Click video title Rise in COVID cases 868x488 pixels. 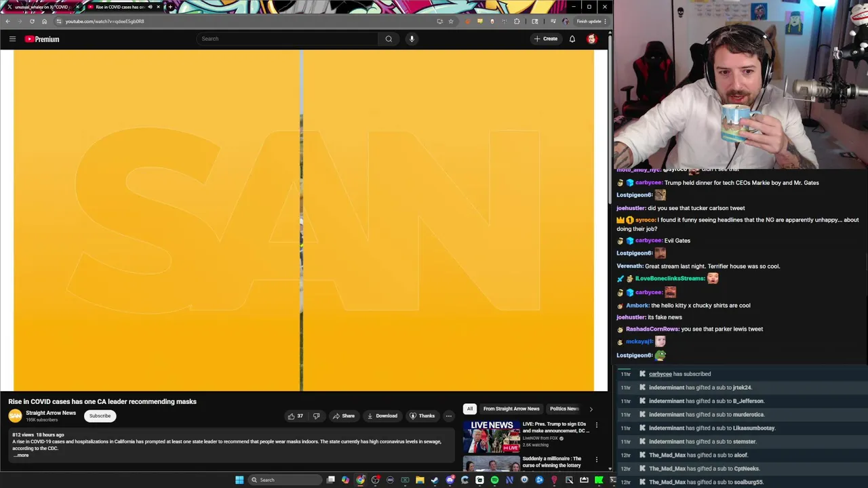pyautogui.click(x=102, y=401)
